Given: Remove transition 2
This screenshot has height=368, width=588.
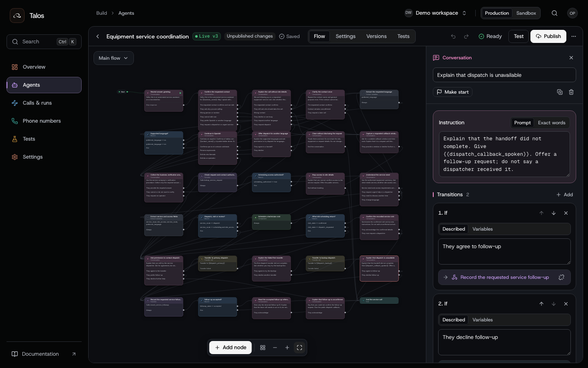Looking at the screenshot, I should pyautogui.click(x=566, y=304).
